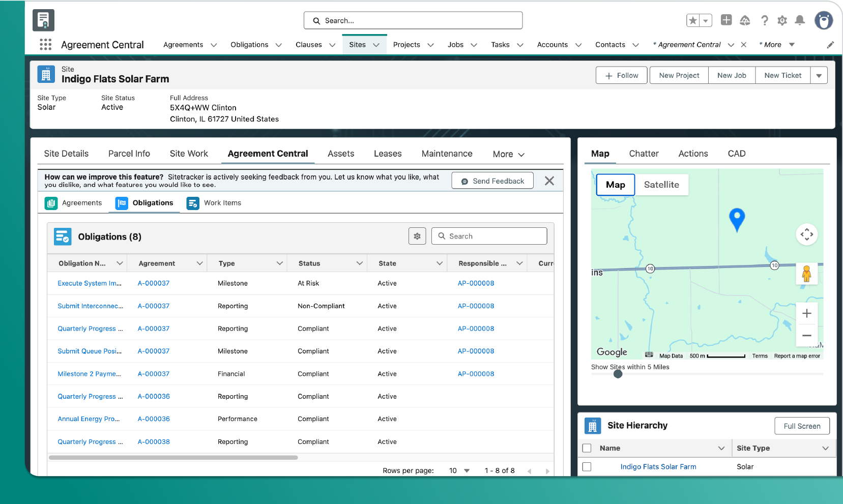Screen dimensions: 843x504
Task: Expand the Obligations nav dropdown chevron
Action: tap(279, 45)
